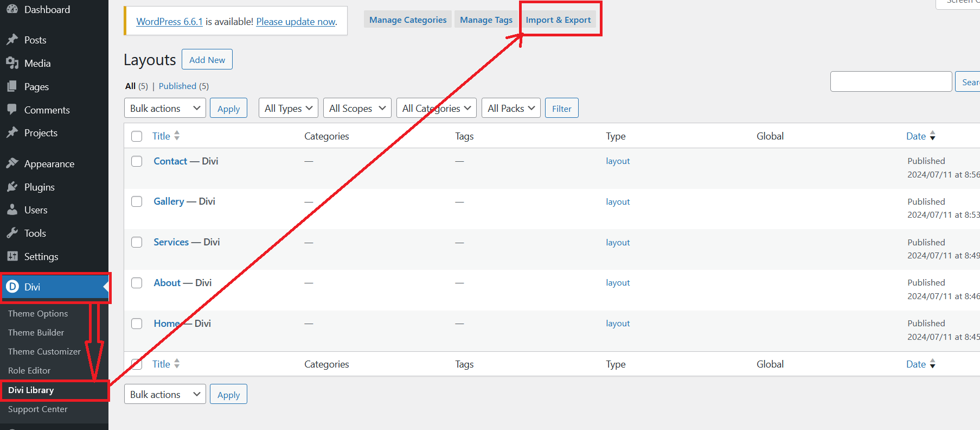Check the Services — Divi row checkbox
980x430 pixels.
137,242
